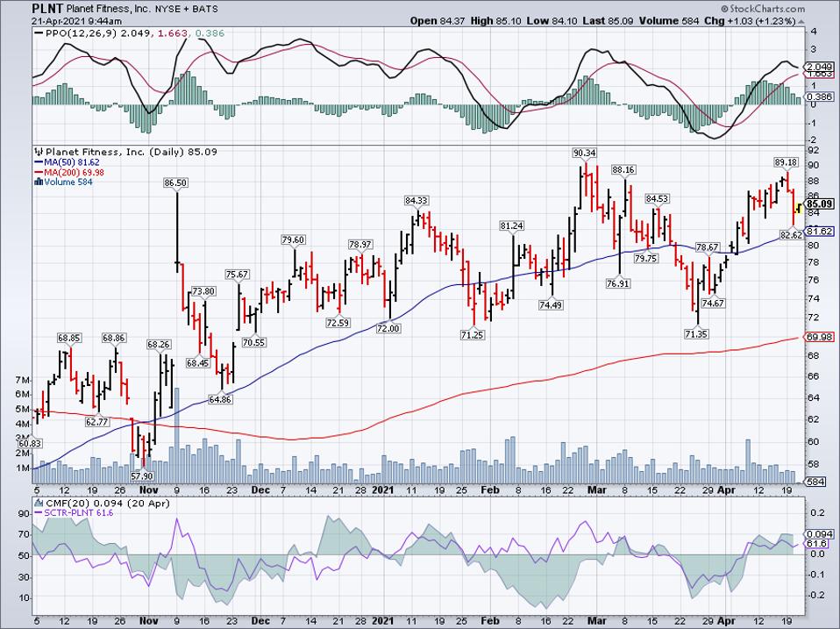This screenshot has height=629, width=840.
Task: Click the 64.86 price low label
Action: [x=220, y=399]
